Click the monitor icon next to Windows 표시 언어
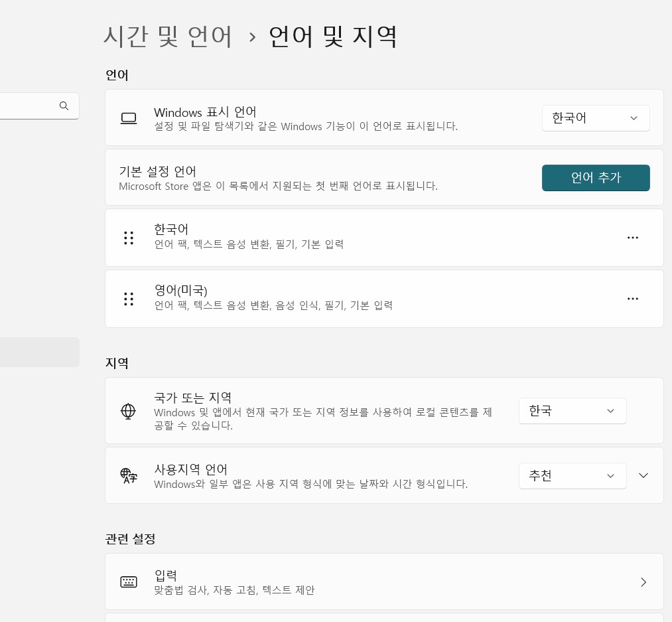The image size is (672, 622). [129, 118]
